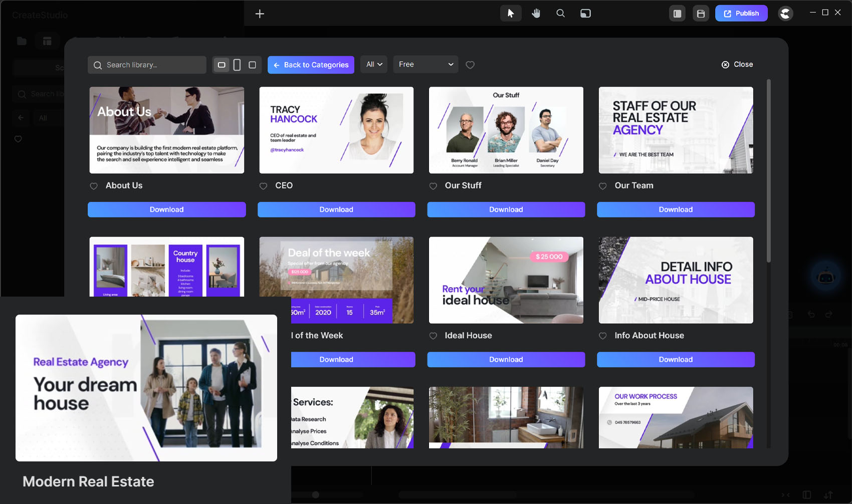Toggle the side panel layout icon
Screen dimensions: 852x504
pos(677,14)
